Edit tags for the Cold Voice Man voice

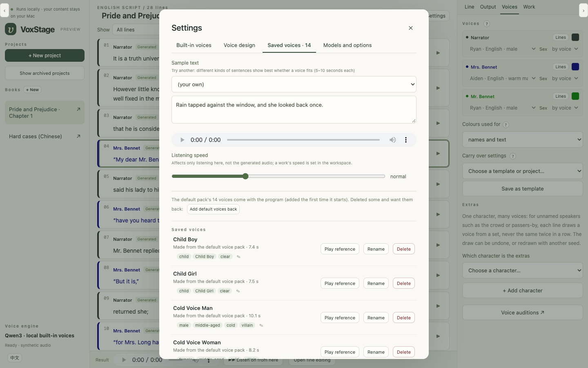pyautogui.click(x=261, y=325)
